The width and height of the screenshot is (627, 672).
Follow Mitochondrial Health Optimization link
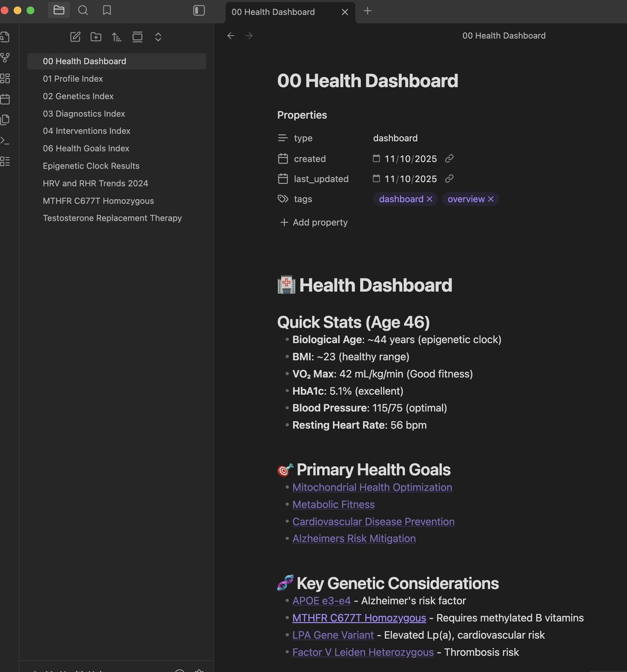click(372, 487)
